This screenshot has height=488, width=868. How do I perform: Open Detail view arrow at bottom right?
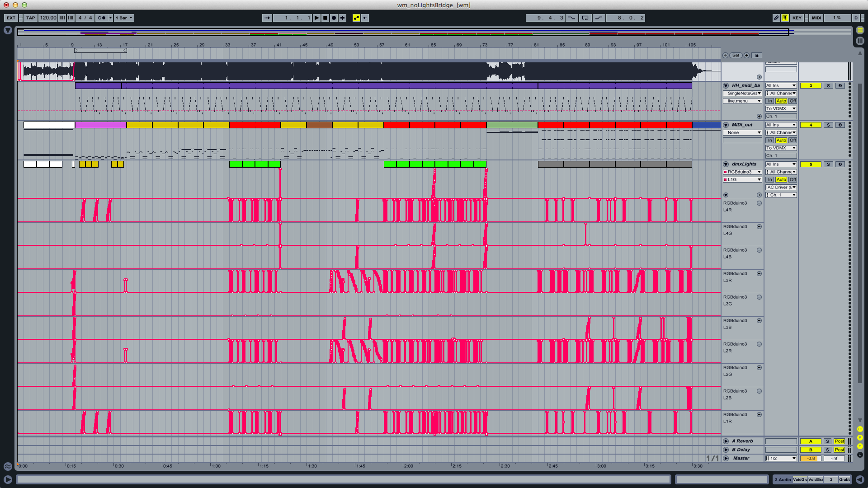860,479
